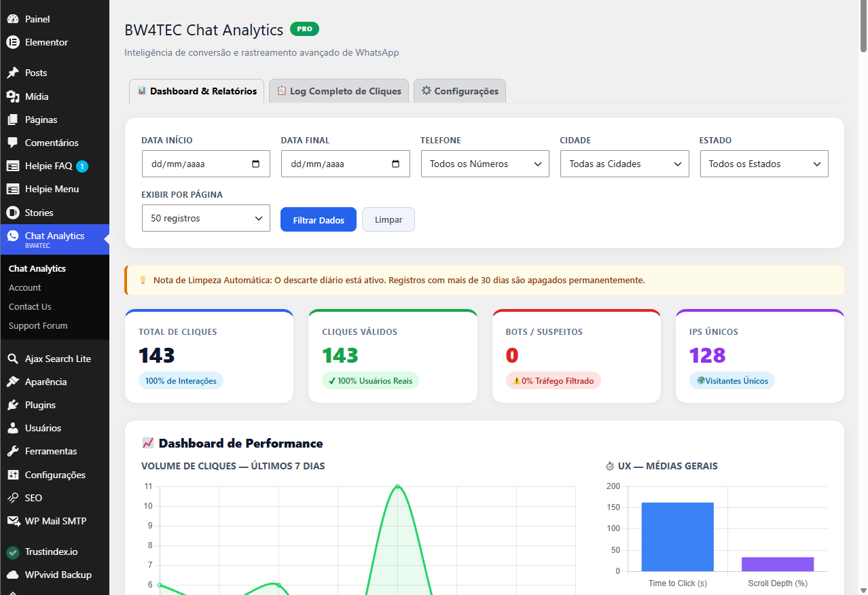Click the Limpar button
Screen dimensions: 868x595
pos(388,219)
